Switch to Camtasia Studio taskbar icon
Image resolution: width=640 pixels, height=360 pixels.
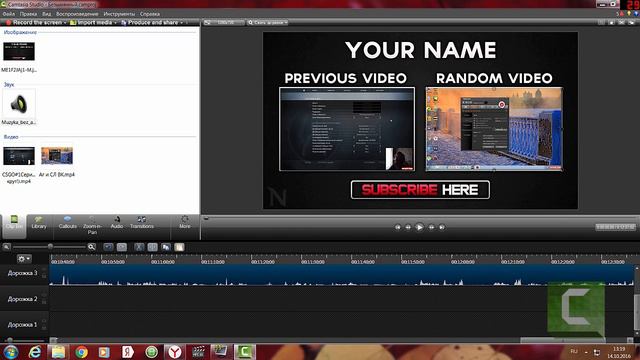[244, 352]
